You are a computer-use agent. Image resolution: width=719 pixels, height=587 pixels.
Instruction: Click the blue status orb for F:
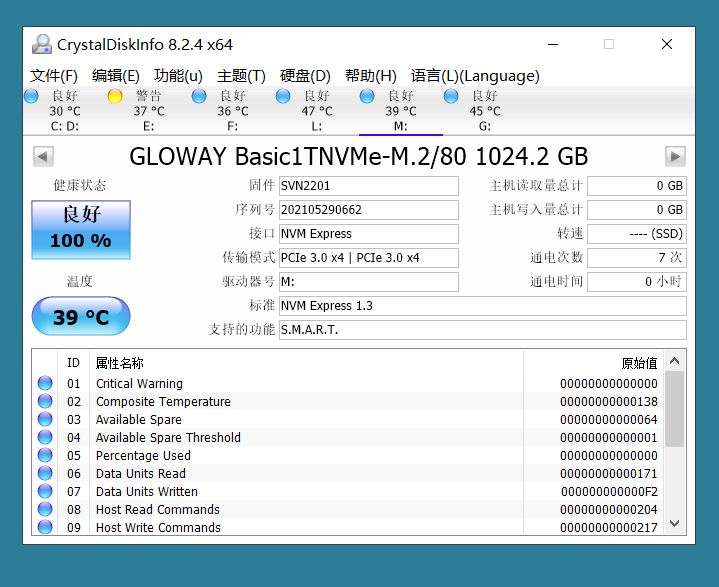199,96
